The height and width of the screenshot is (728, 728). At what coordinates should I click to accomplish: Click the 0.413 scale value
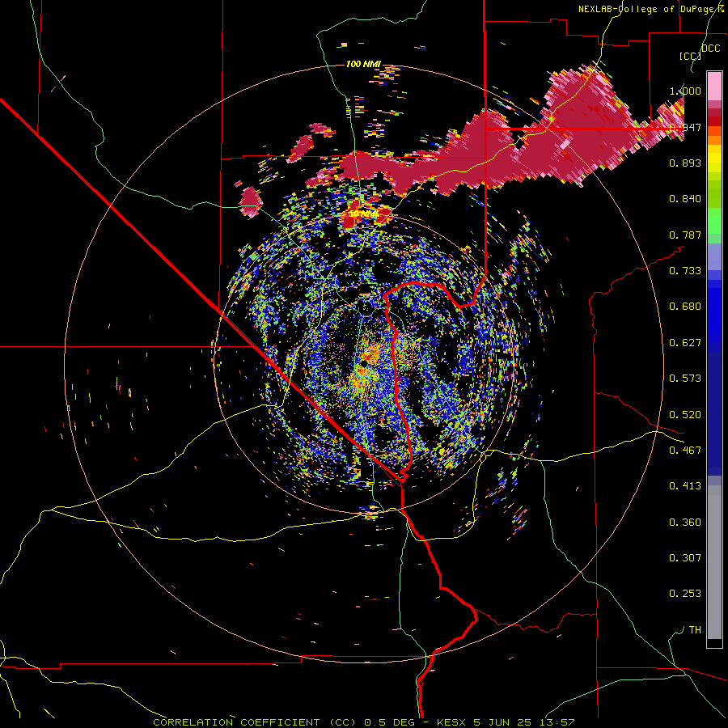click(x=685, y=486)
